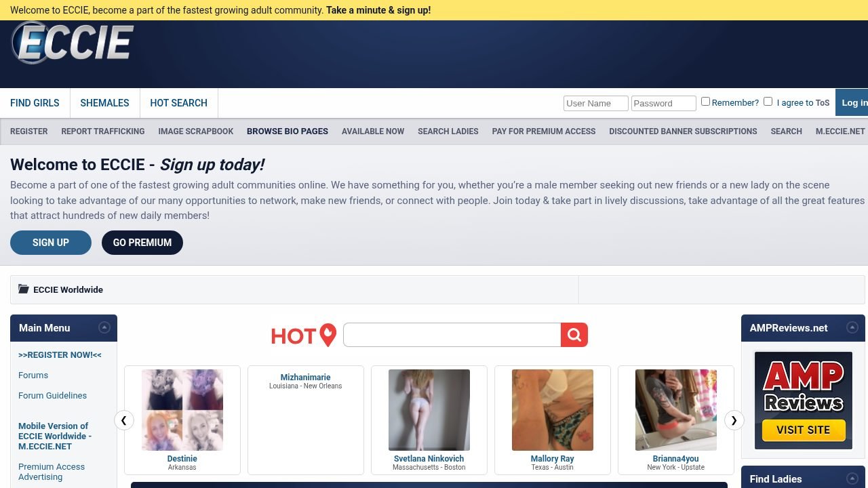
Task: Click the 'Arkansas' location text
Action: click(x=182, y=468)
